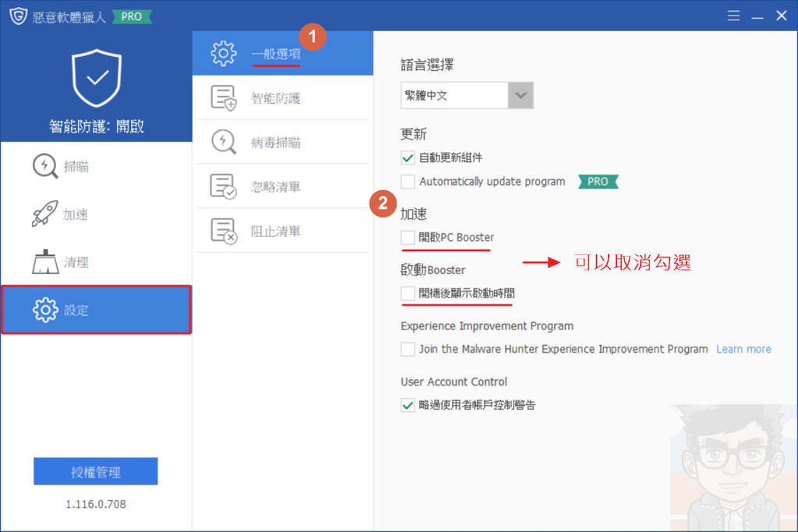Click the 更新 section heading
The height and width of the screenshot is (532, 798).
coord(413,134)
